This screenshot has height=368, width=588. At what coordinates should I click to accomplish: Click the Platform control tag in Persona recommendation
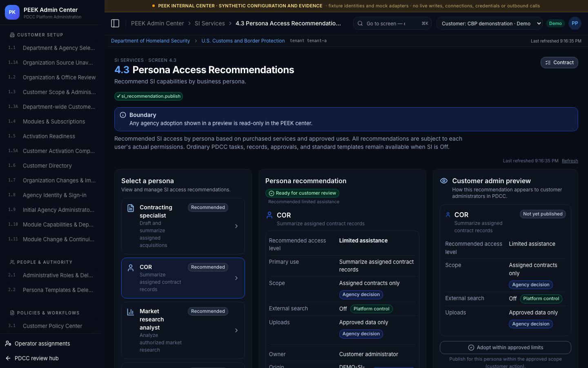click(371, 309)
